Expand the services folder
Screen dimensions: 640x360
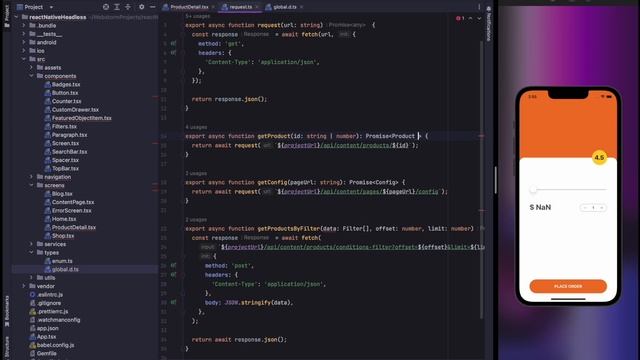tap(31, 244)
